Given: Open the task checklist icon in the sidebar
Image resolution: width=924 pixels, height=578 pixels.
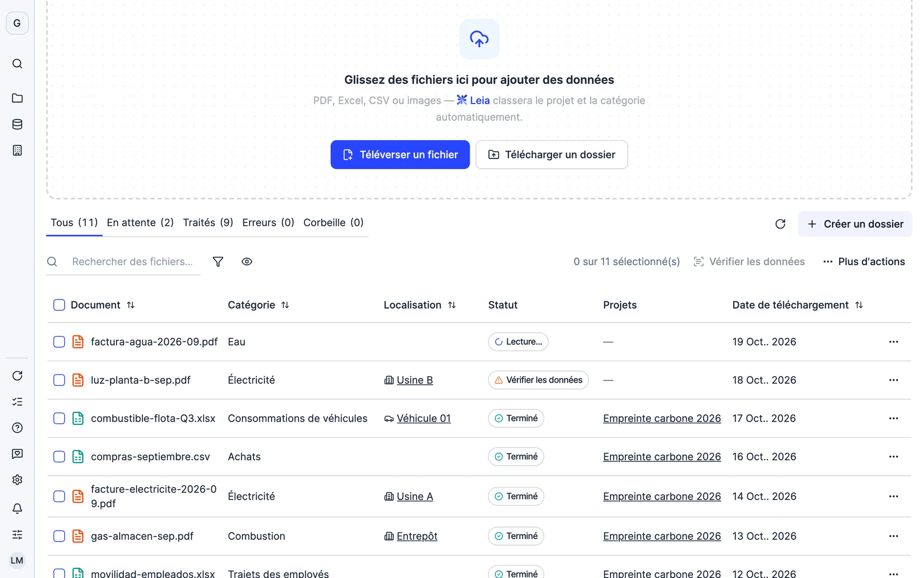Looking at the screenshot, I should coord(17,402).
